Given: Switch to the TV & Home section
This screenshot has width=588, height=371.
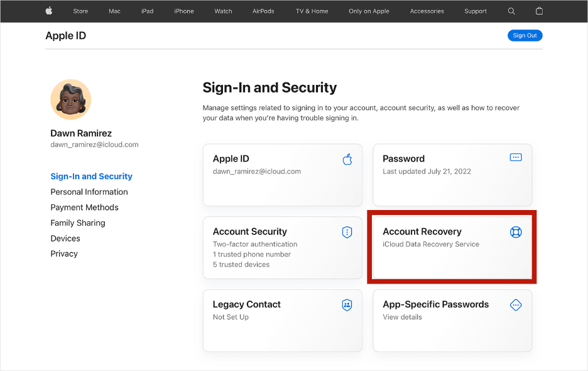Looking at the screenshot, I should click(312, 11).
